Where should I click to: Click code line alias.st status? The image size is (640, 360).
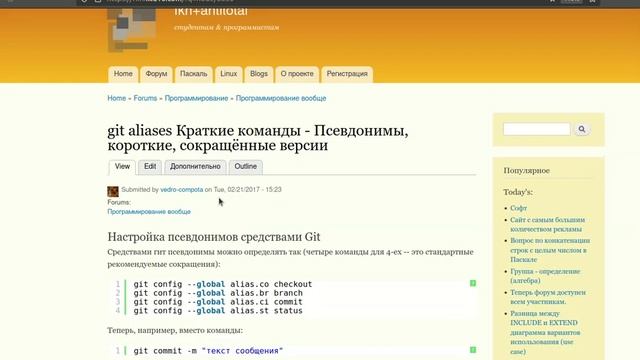(x=218, y=311)
